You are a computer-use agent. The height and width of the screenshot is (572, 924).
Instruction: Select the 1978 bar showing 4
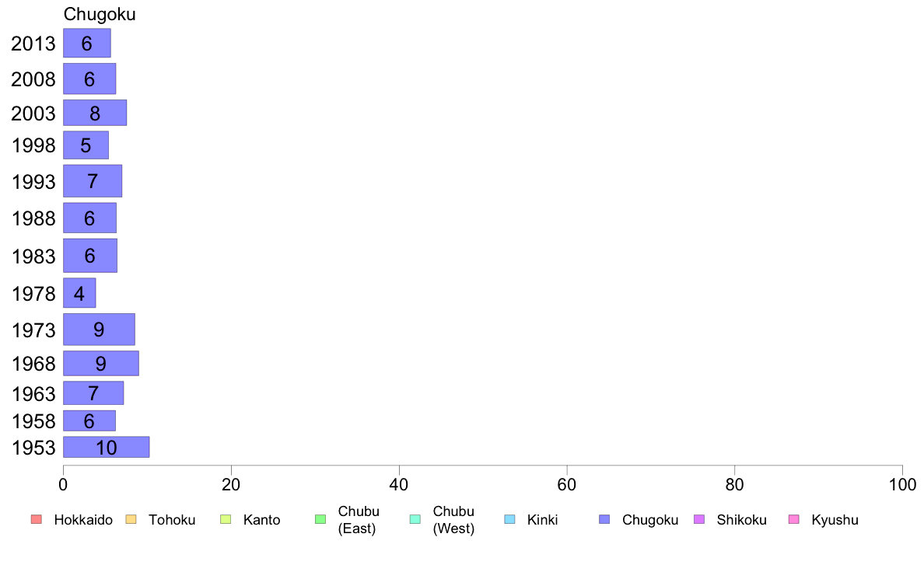(79, 293)
